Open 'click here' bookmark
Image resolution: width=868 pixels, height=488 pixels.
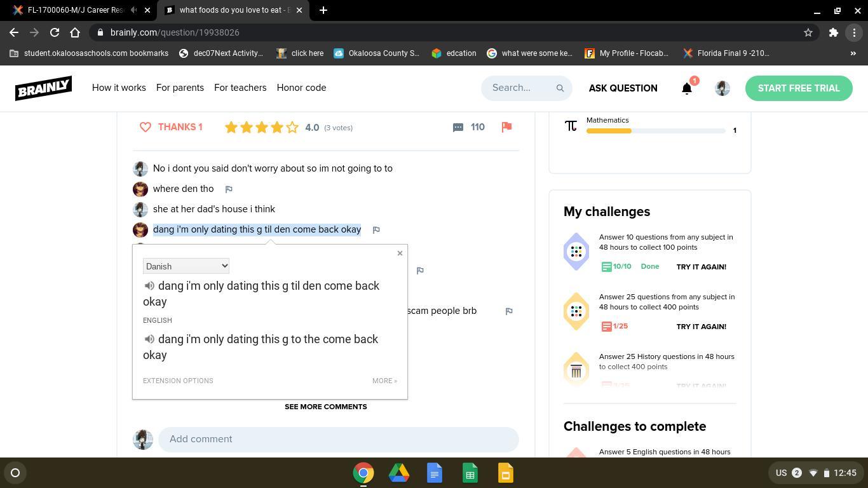300,53
